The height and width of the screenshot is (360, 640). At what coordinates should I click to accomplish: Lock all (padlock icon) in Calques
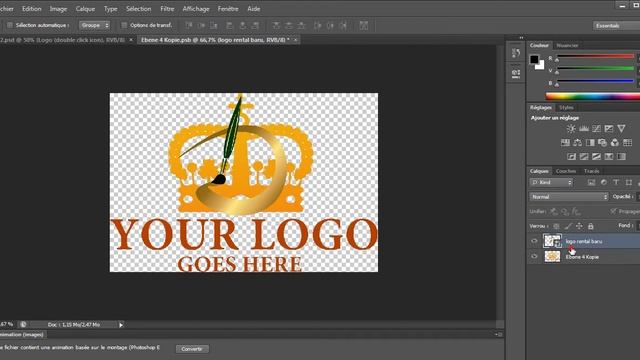[x=591, y=226]
